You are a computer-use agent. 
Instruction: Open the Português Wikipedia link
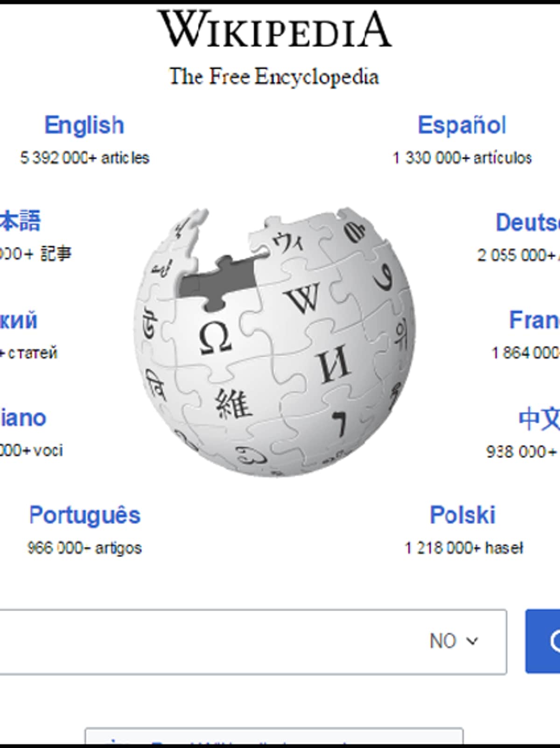coord(84,515)
